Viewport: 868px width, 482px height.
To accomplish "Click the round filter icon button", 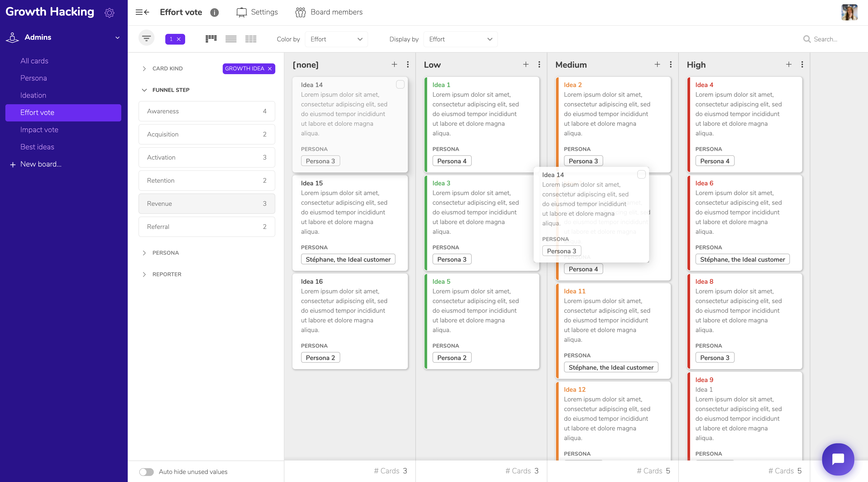I will click(146, 38).
